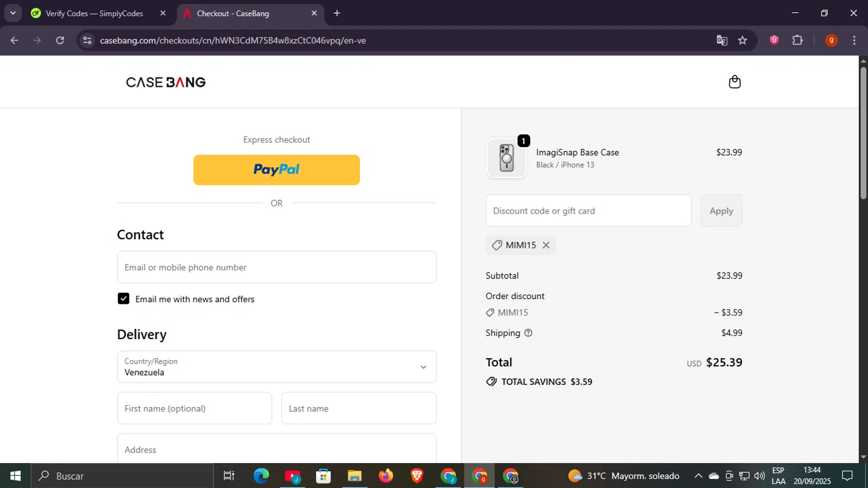Open the Country/Region Venezuela dropdown
The height and width of the screenshot is (488, 868).
277,366
